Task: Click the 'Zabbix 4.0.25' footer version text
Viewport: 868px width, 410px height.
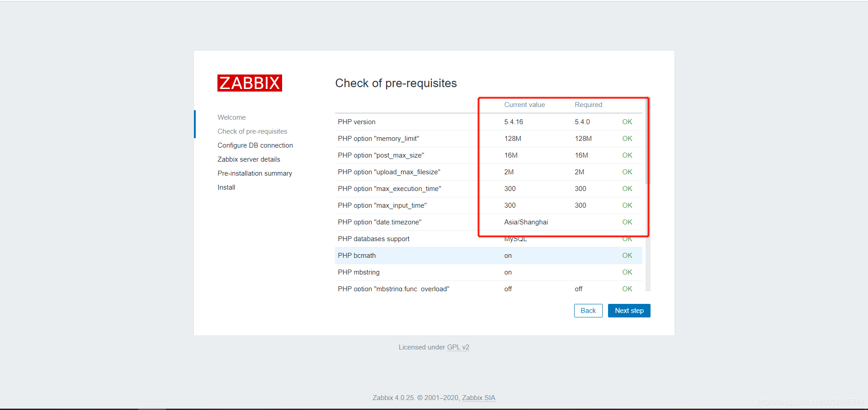Action: pos(393,398)
